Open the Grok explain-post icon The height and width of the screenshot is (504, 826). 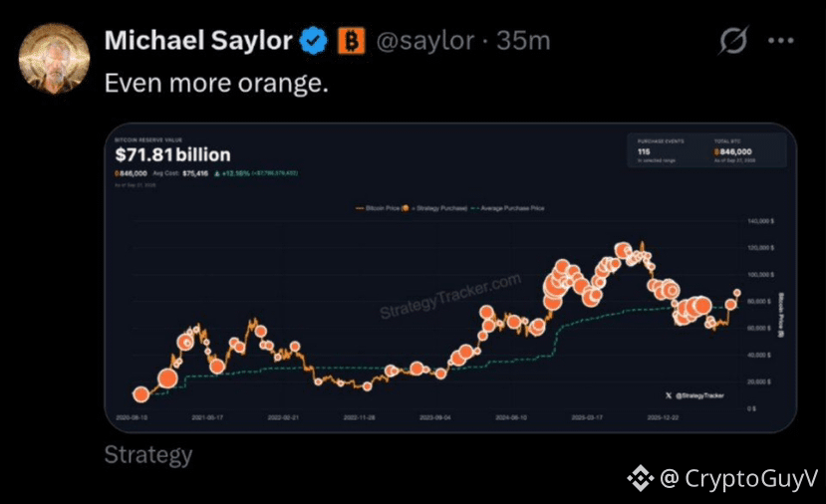pyautogui.click(x=733, y=40)
